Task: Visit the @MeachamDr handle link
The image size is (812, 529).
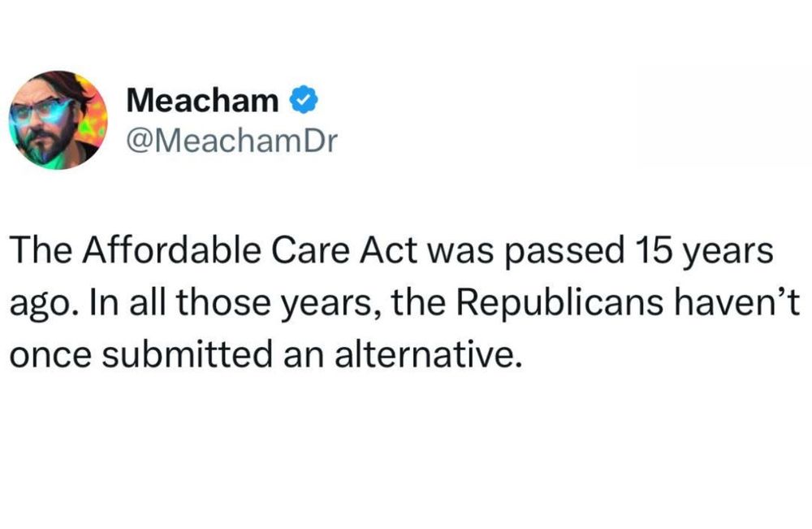Action: [232, 140]
